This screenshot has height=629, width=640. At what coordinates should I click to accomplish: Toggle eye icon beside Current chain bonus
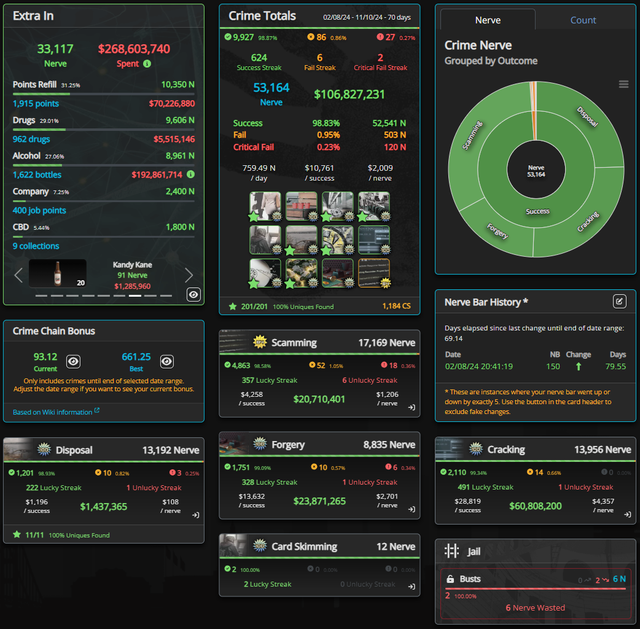point(73,361)
